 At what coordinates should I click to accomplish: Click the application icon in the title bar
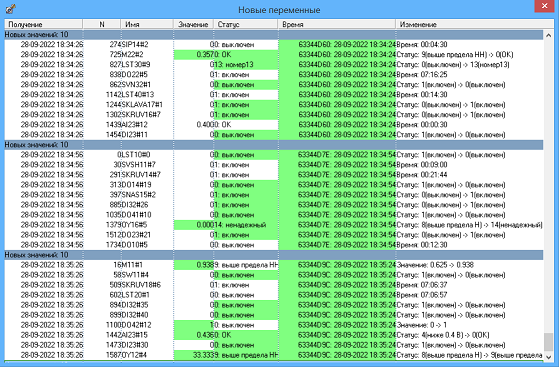tap(11, 9)
